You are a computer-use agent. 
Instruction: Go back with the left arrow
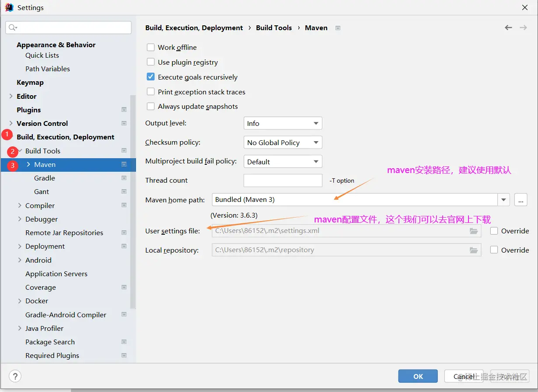(x=508, y=28)
